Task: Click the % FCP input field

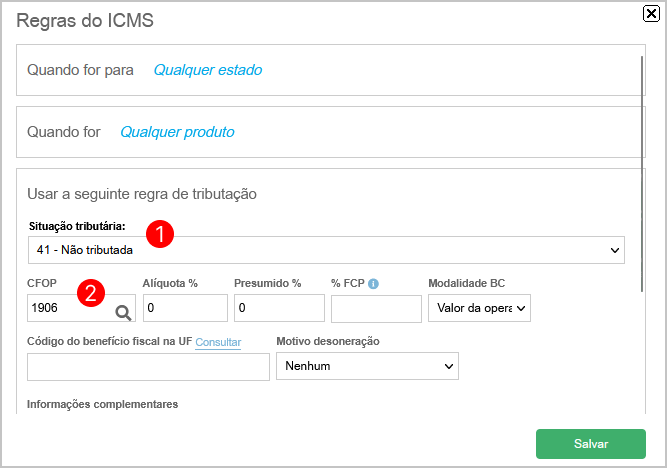Action: tap(376, 309)
